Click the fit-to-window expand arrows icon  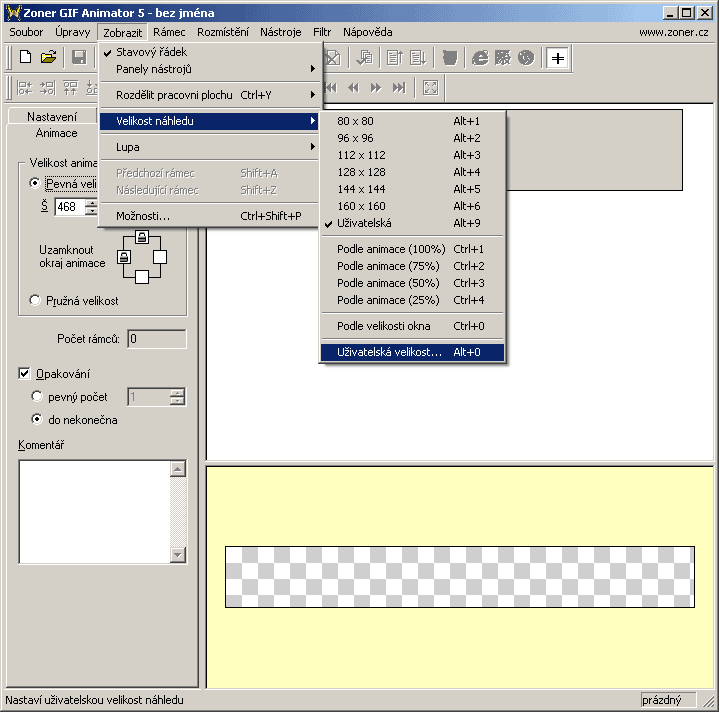(x=430, y=88)
